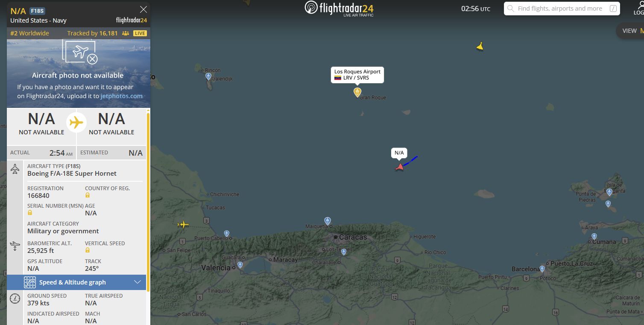Click the blue airport pin on Isla de Margarita
The width and height of the screenshot is (644, 325).
coord(609,192)
